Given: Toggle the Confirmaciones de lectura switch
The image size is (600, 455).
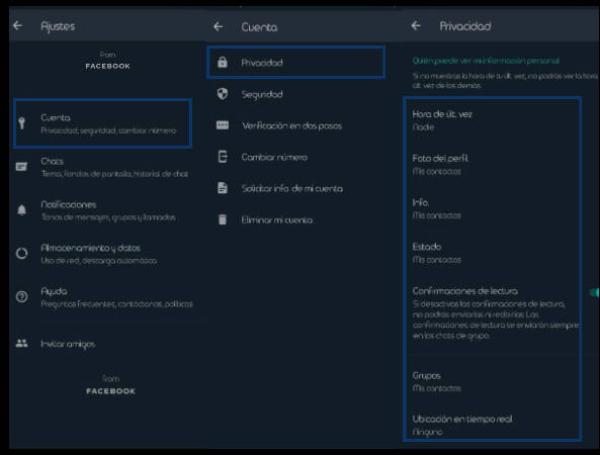Looking at the screenshot, I should (594, 293).
